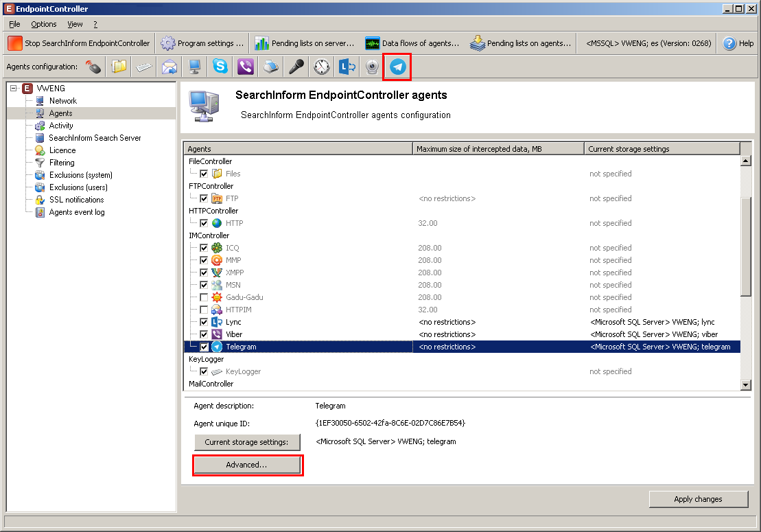
Task: Toggle the Files agent checkbox
Action: tap(204, 174)
